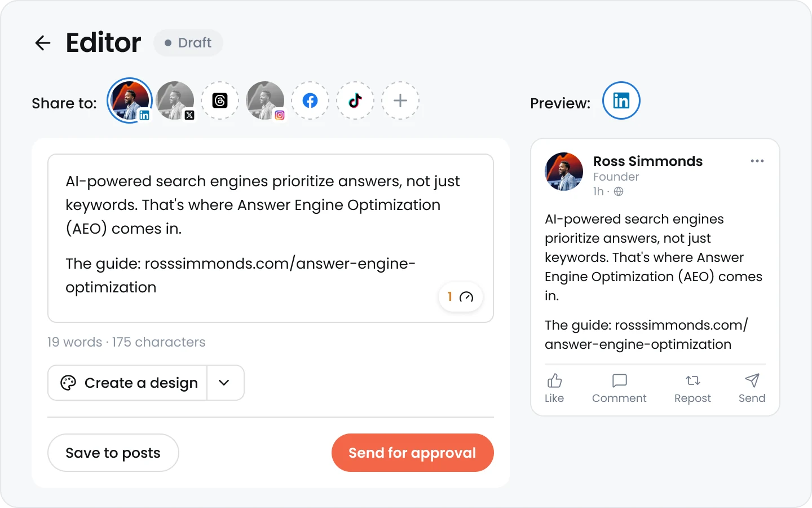Click the name Ross Simmonds in the preview

tap(648, 161)
